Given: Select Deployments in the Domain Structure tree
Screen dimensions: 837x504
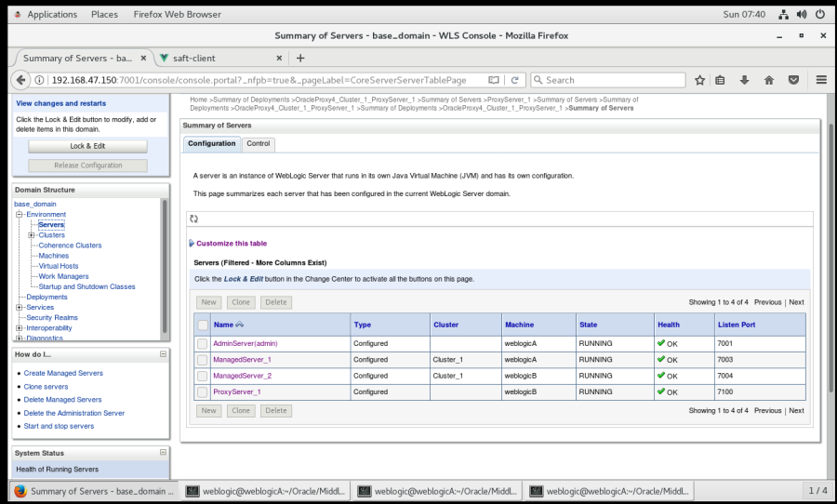Looking at the screenshot, I should tap(47, 297).
